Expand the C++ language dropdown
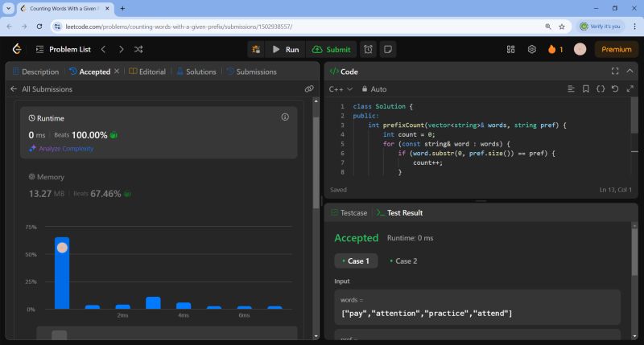 (x=341, y=89)
